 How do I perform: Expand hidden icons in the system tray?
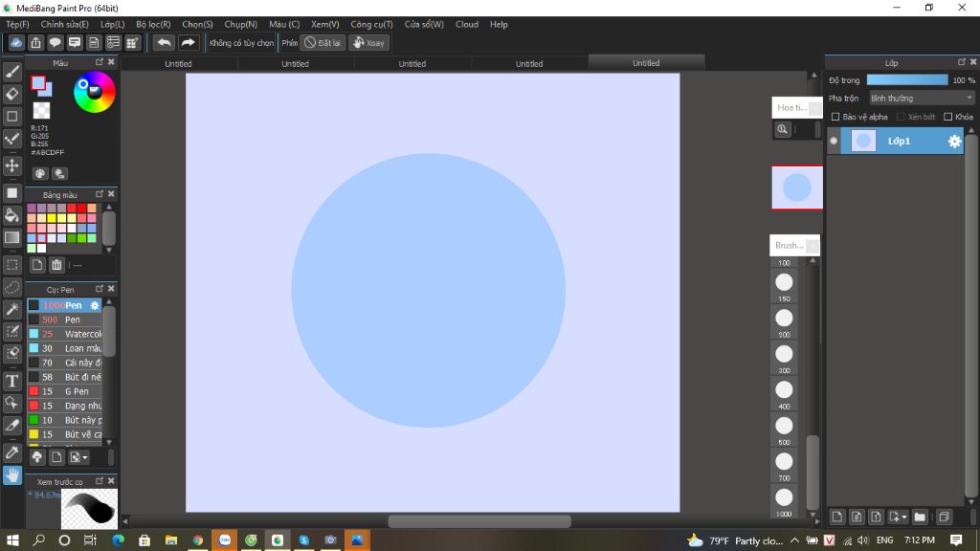pos(792,540)
